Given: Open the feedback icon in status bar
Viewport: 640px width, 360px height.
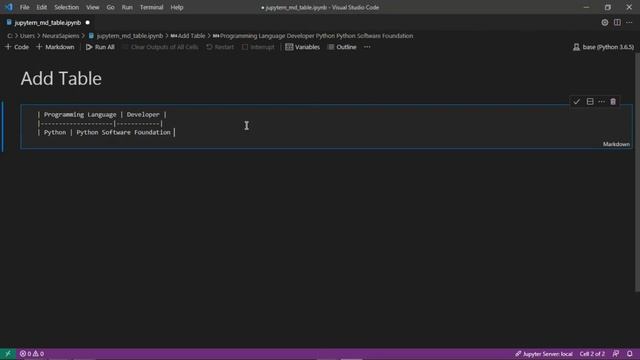Looking at the screenshot, I should point(616,354).
